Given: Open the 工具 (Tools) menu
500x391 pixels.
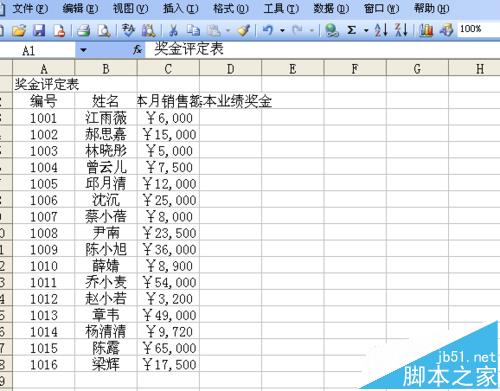Looking at the screenshot, I should pyautogui.click(x=281, y=8).
